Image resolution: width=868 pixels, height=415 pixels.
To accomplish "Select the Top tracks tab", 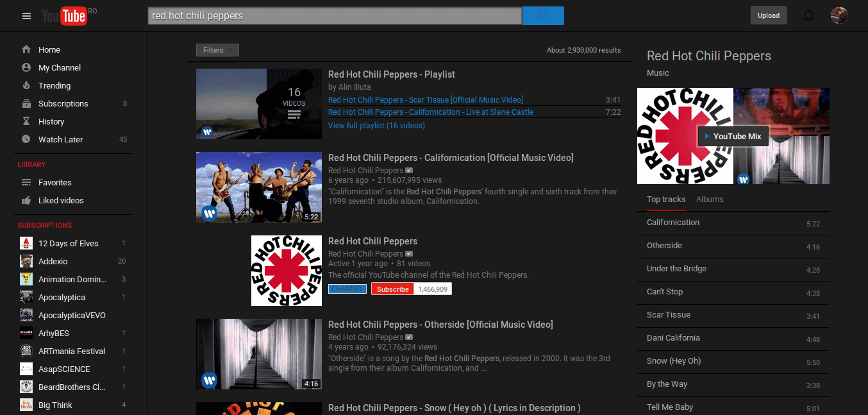I will (666, 199).
